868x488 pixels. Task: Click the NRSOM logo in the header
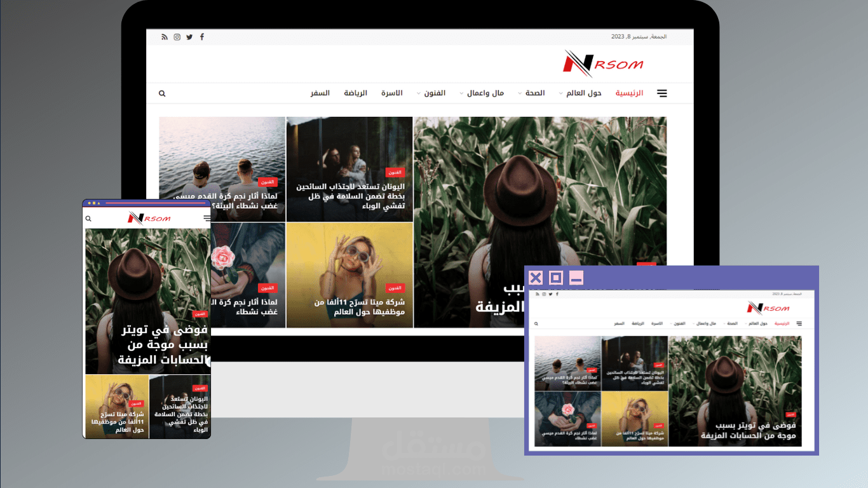click(x=604, y=64)
